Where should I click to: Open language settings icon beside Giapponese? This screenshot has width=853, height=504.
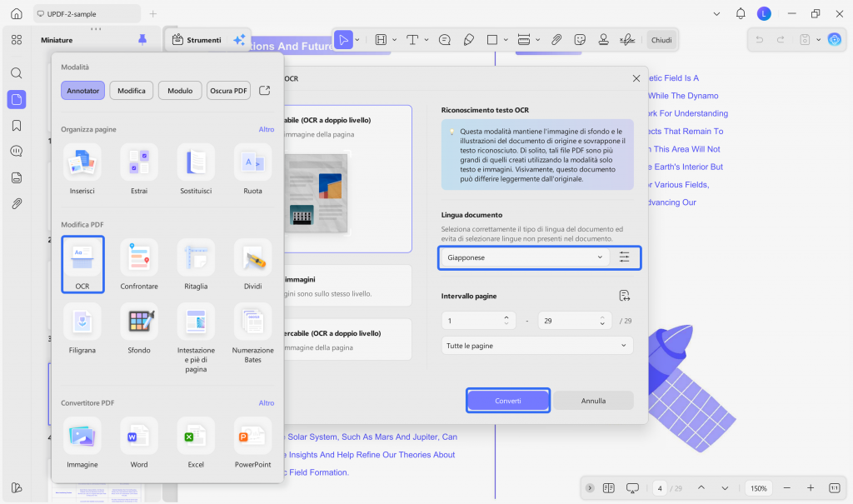pyautogui.click(x=624, y=257)
